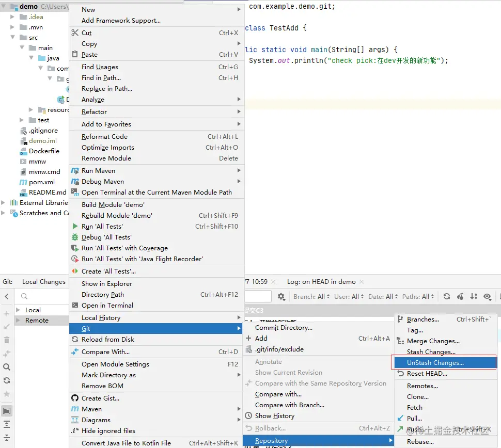Click the Create 'All Tests' icon
Viewport: 501px width, 448px height.
click(x=75, y=271)
